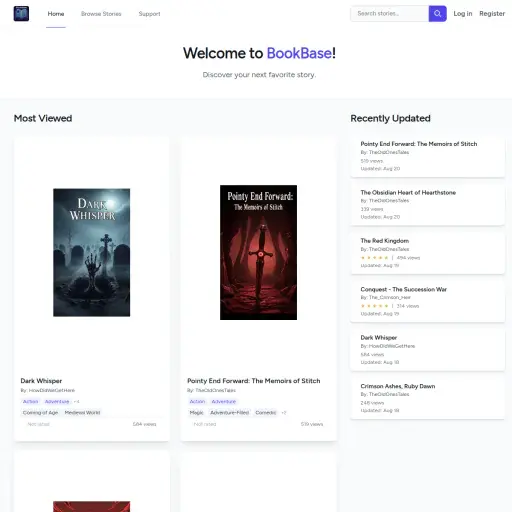Click the Register link
The height and width of the screenshot is (512, 512).
point(492,14)
